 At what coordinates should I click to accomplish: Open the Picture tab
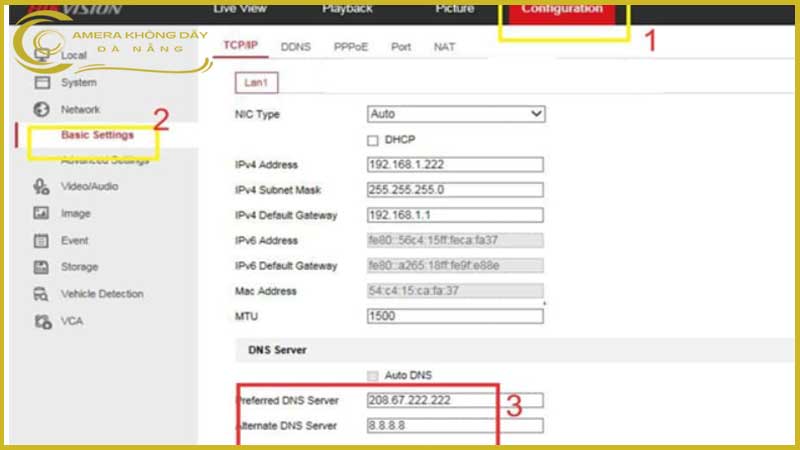pos(455,9)
